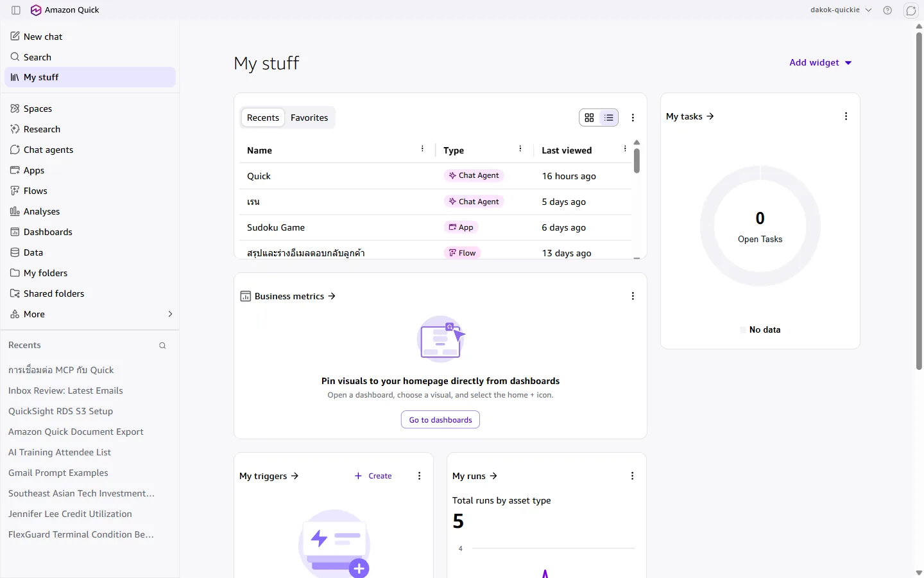Open the help question mark icon
924x578 pixels.
tap(887, 10)
